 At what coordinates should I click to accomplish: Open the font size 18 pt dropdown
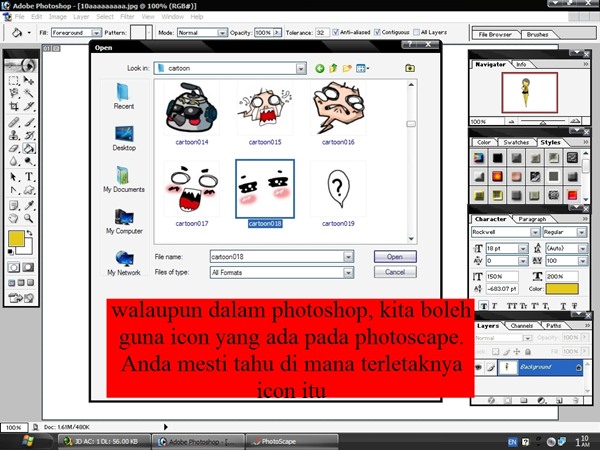point(523,249)
